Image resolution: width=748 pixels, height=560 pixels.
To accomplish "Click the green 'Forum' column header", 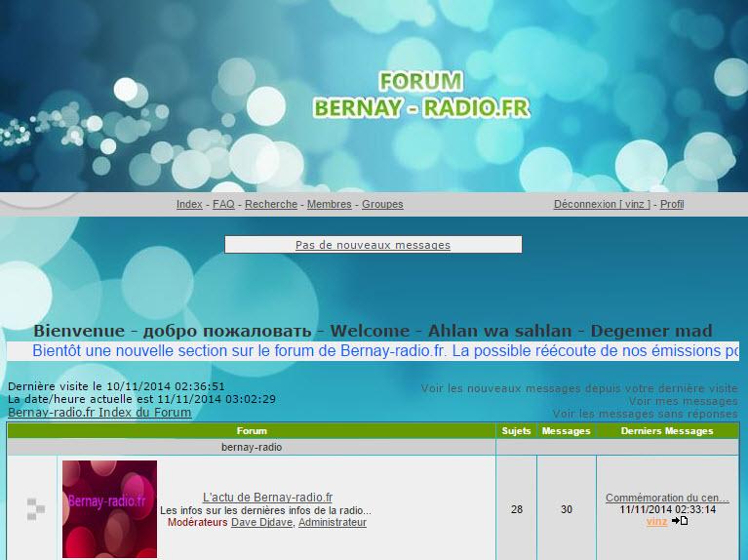I will pyautogui.click(x=252, y=431).
